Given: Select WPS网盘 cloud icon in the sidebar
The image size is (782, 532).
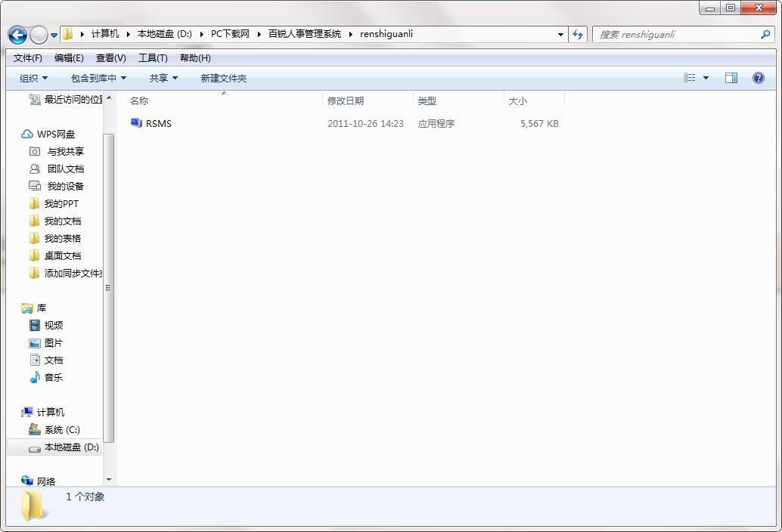Looking at the screenshot, I should pos(27,134).
